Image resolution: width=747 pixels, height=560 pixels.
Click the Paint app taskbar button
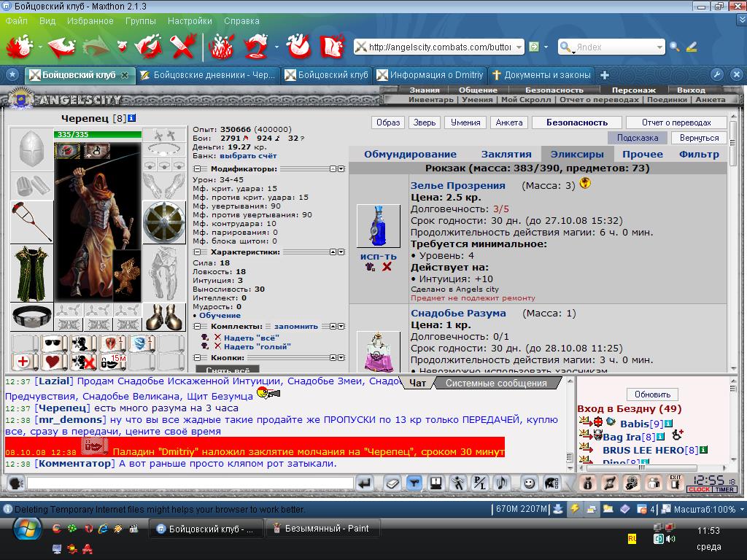(x=324, y=529)
